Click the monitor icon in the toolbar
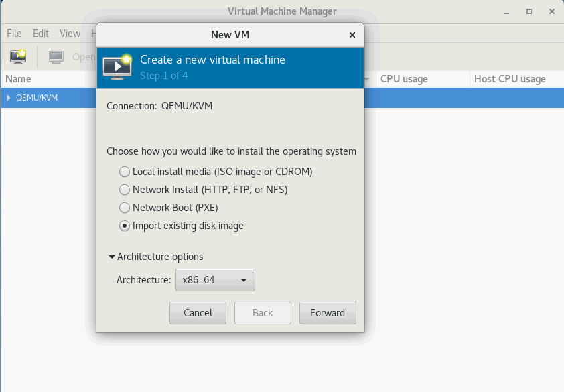 pos(56,57)
